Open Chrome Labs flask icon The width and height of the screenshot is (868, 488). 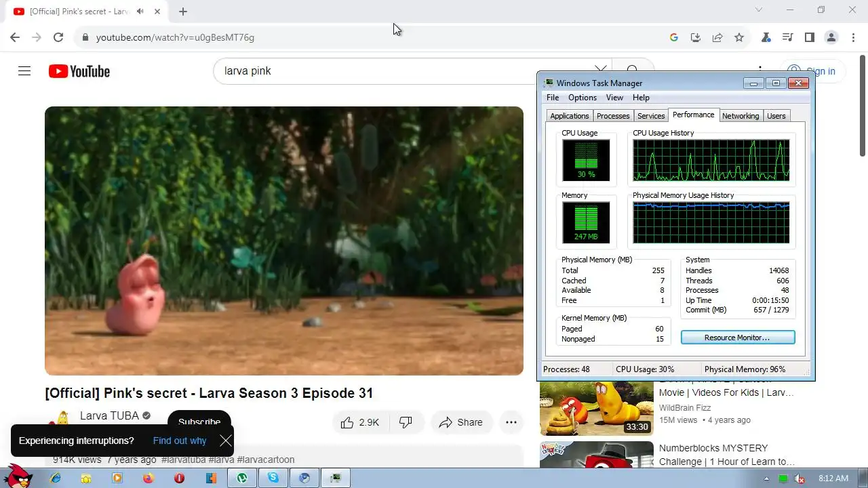click(766, 37)
